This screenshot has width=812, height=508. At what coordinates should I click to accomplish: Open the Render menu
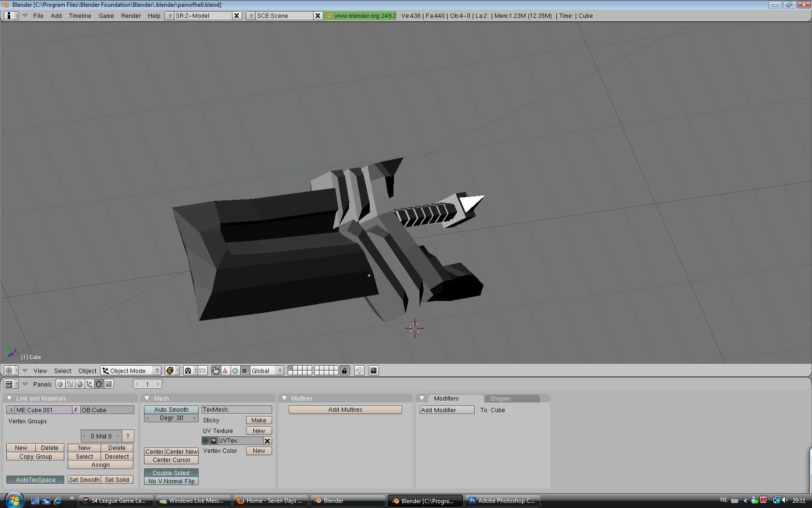click(130, 15)
